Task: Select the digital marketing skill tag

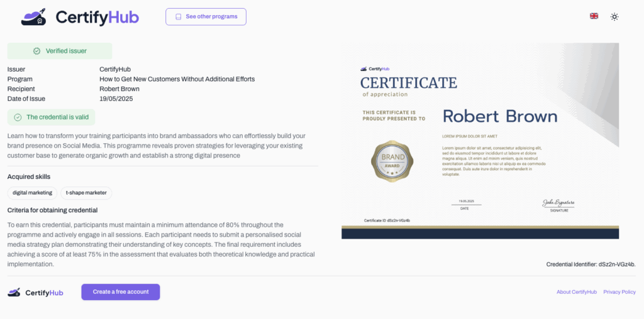Action: click(33, 193)
